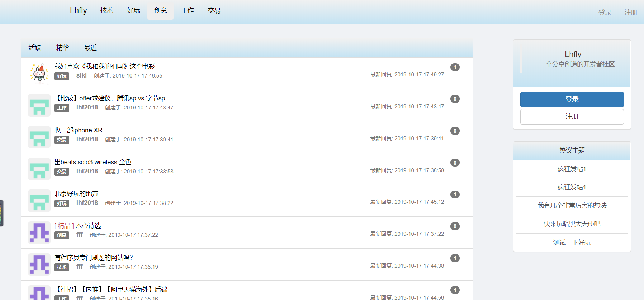Image resolution: width=644 pixels, height=300 pixels.
Task: Open second 疯狂发帖1 hot topic
Action: click(x=572, y=187)
